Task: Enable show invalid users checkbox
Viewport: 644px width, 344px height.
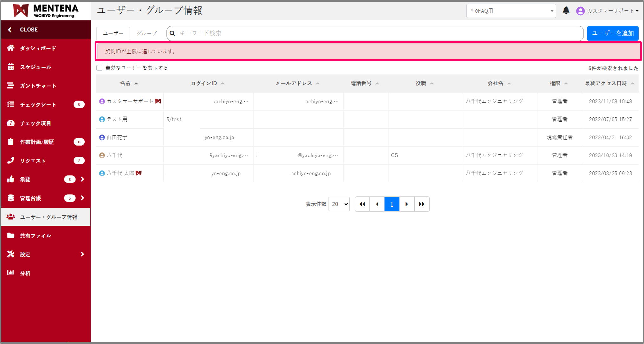Action: [100, 68]
